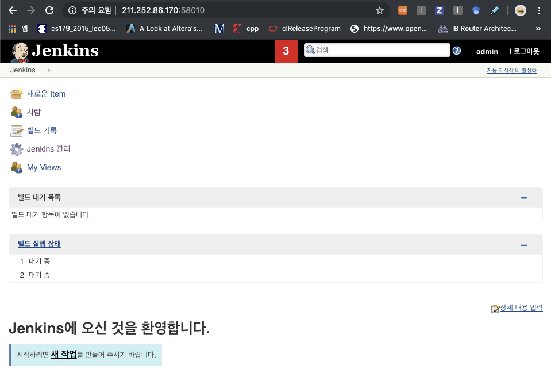Open the 빌드 실행 상태 link
The image size is (551, 392).
(39, 244)
